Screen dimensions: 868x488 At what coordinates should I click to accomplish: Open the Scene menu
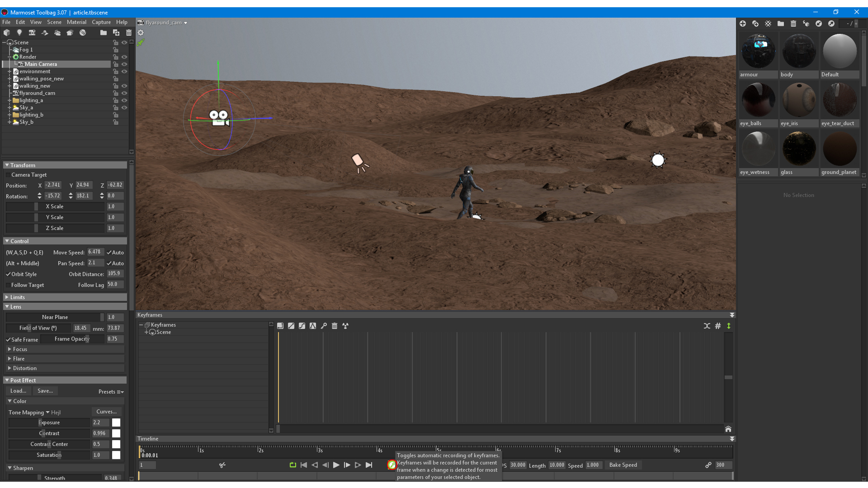(x=54, y=22)
